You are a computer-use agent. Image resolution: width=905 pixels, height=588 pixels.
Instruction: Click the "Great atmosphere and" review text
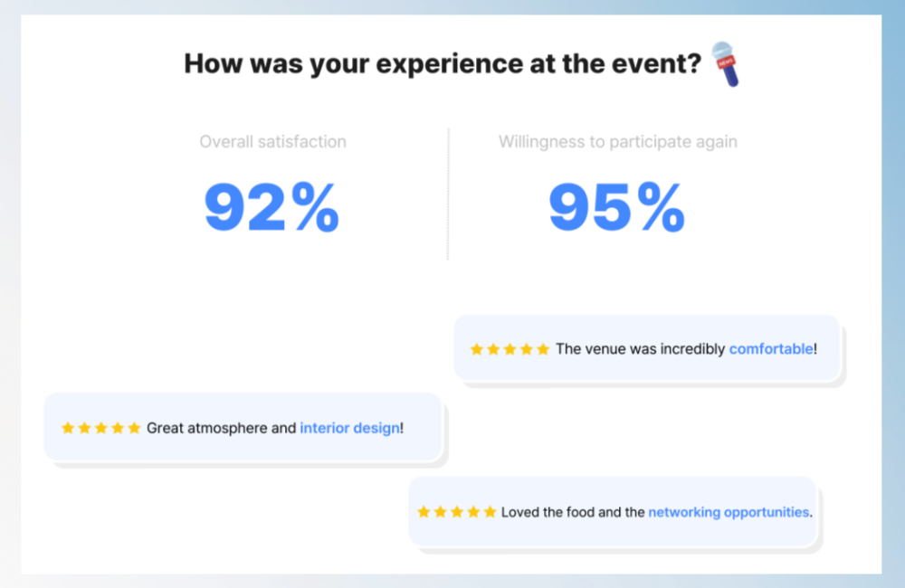tap(221, 428)
